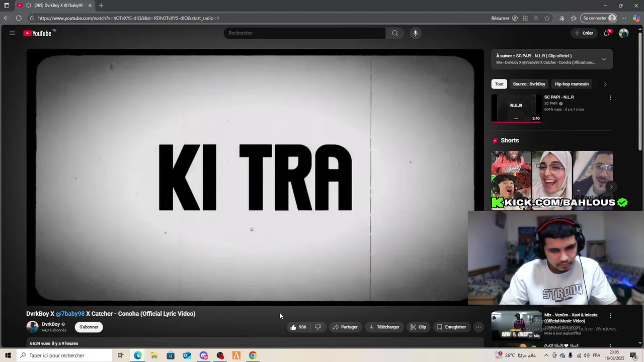Click the YouTube search field

click(x=304, y=33)
